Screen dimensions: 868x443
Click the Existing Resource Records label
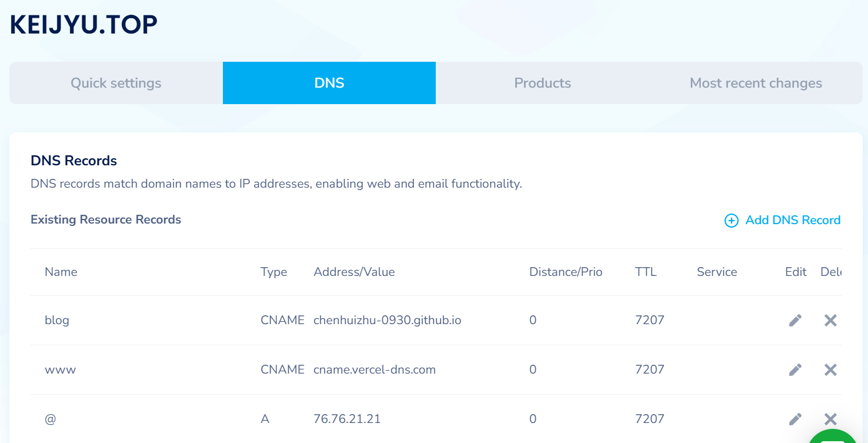click(x=106, y=219)
